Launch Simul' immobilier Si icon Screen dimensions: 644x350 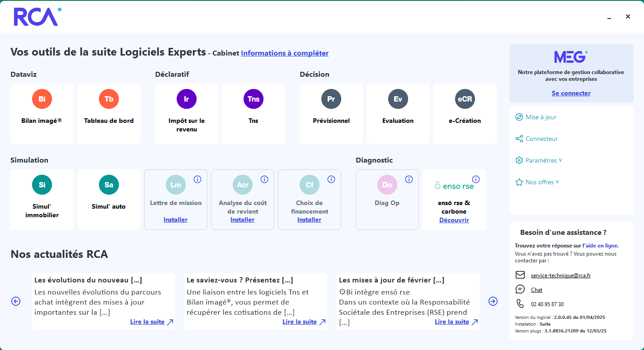[42, 185]
